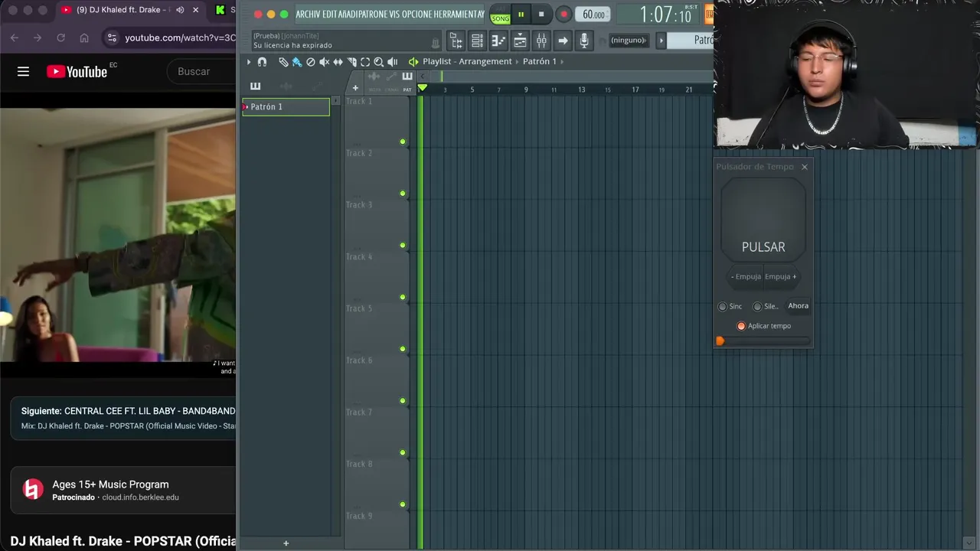Mute Track 3 with its green dot
Image resolution: width=980 pixels, height=551 pixels.
pyautogui.click(x=403, y=246)
